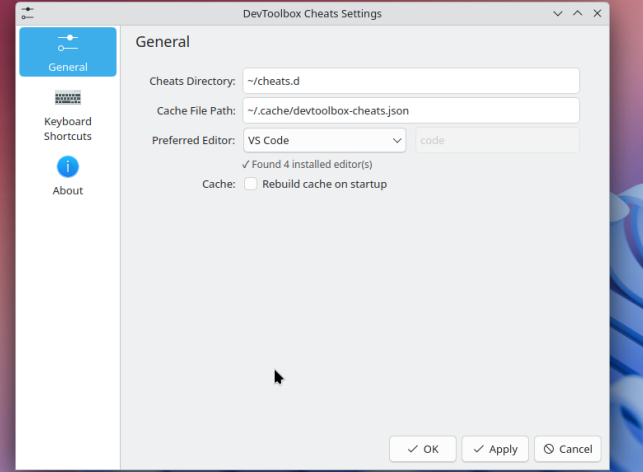Click the window title 'DevToolbox Cheats Settings'
Viewport: 643px width, 472px height.
click(x=312, y=14)
